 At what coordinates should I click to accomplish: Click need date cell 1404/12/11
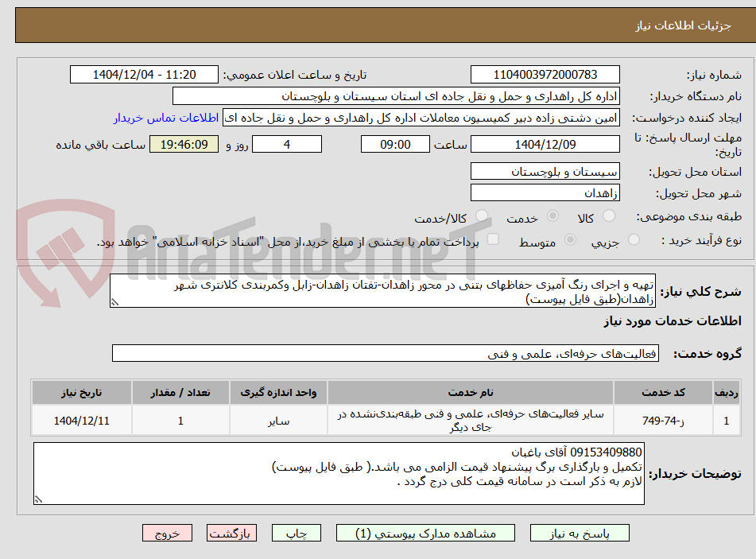(81, 421)
